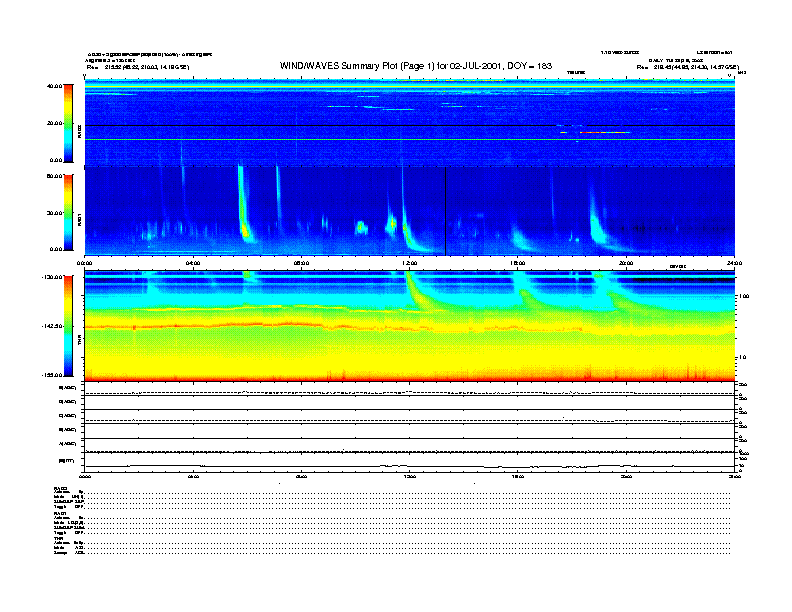Screen dimensions: 792x612
Task: Click the 20:00 tick label below RAD1 panel
Action: 626,263
